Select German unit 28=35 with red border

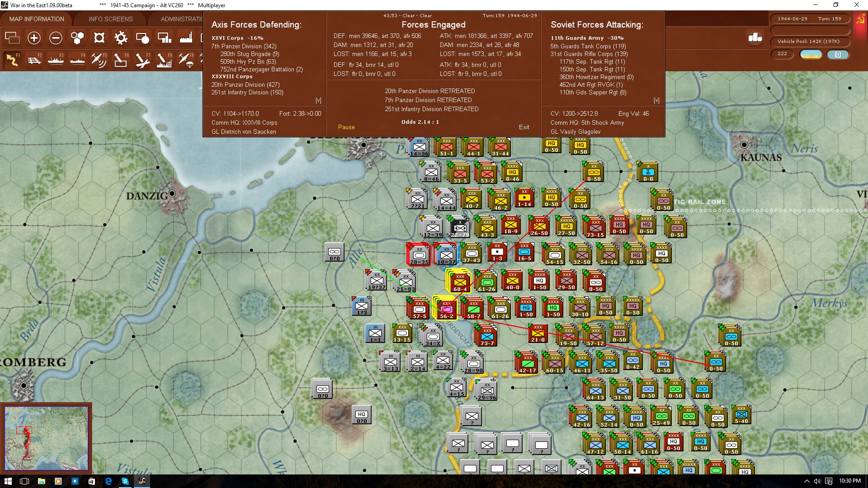(419, 255)
